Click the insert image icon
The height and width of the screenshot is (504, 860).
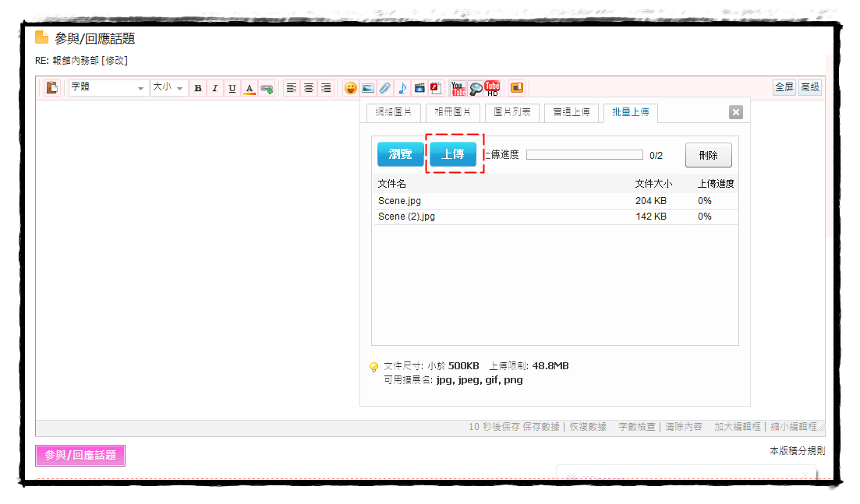coord(368,88)
